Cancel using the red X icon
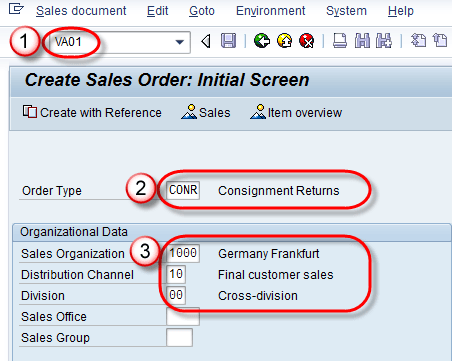 pos(307,41)
